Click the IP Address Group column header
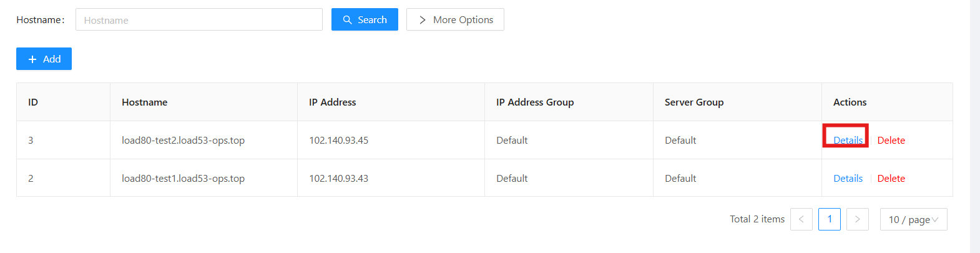Image resolution: width=980 pixels, height=253 pixels. pos(534,102)
